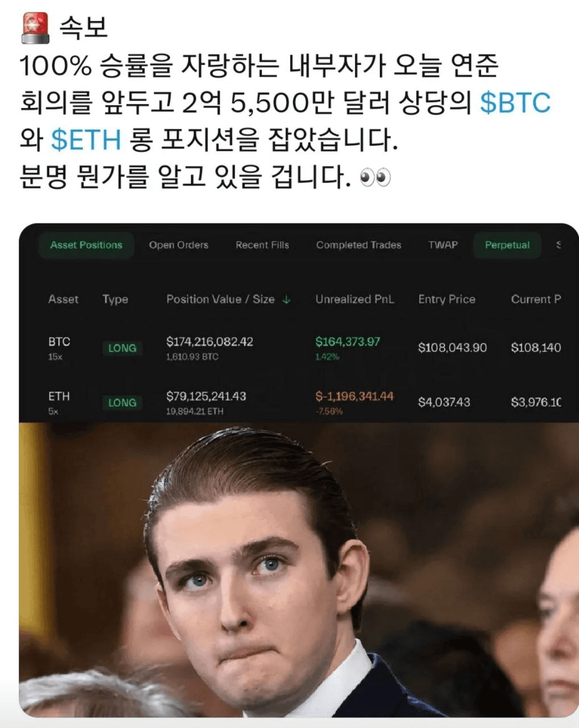The image size is (579, 728).
Task: Switch to the Asset Positions tab
Action: coord(86,245)
